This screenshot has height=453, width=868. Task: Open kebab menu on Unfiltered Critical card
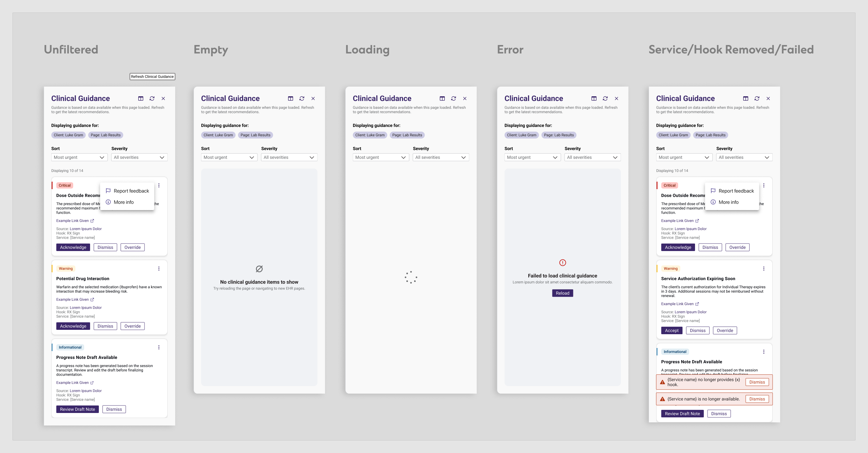pos(159,185)
